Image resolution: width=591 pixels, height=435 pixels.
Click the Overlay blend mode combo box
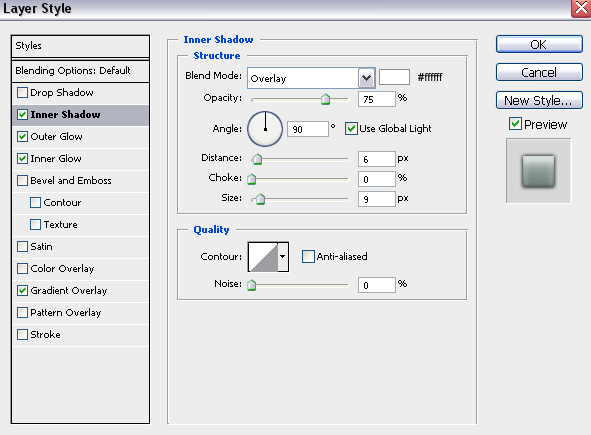point(311,78)
